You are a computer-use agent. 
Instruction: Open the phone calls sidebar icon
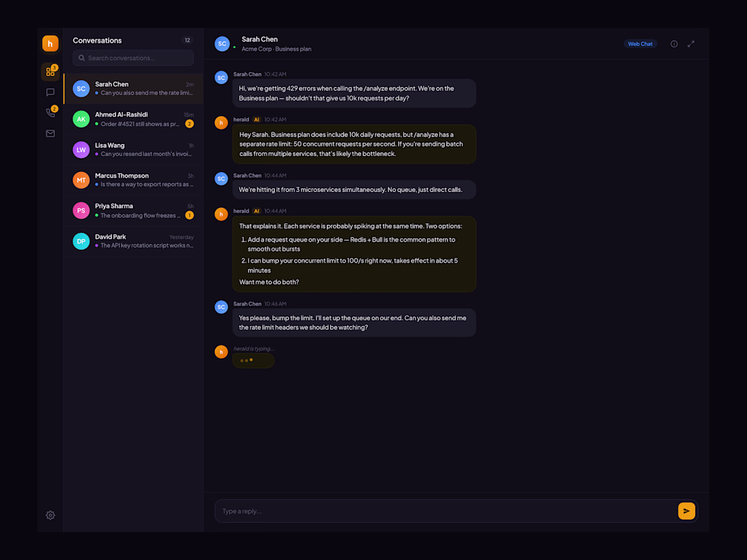coord(50,113)
